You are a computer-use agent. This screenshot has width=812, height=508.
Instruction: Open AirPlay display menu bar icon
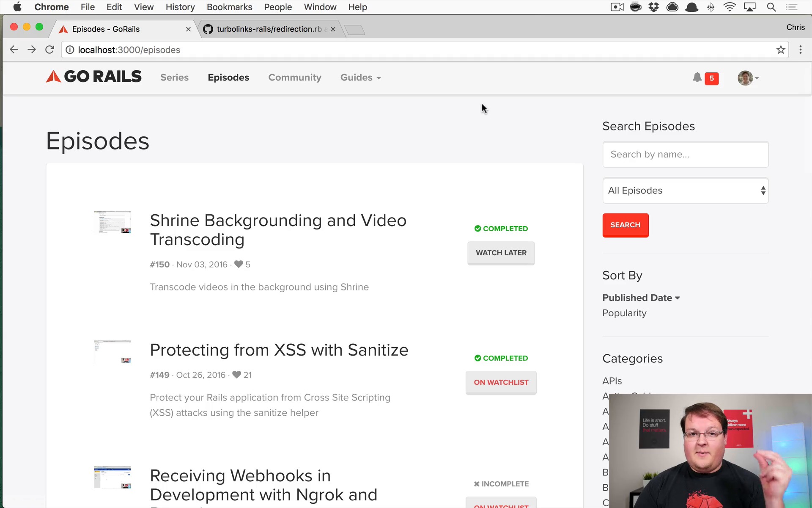pos(750,7)
